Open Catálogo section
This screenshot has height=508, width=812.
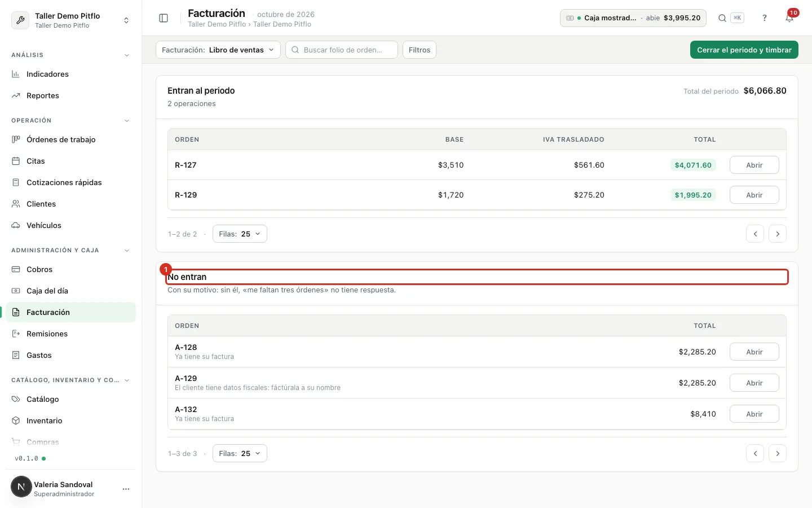point(70,399)
